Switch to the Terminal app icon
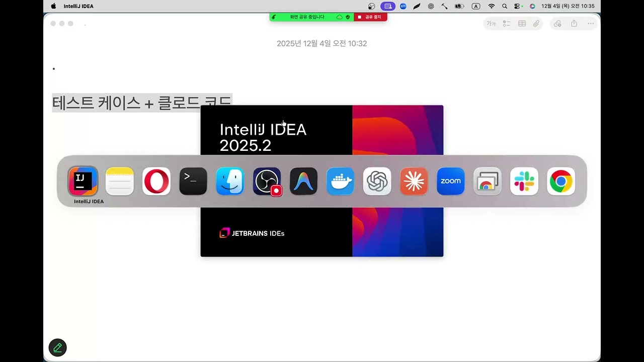Screen dimensions: 644x362 point(193,181)
